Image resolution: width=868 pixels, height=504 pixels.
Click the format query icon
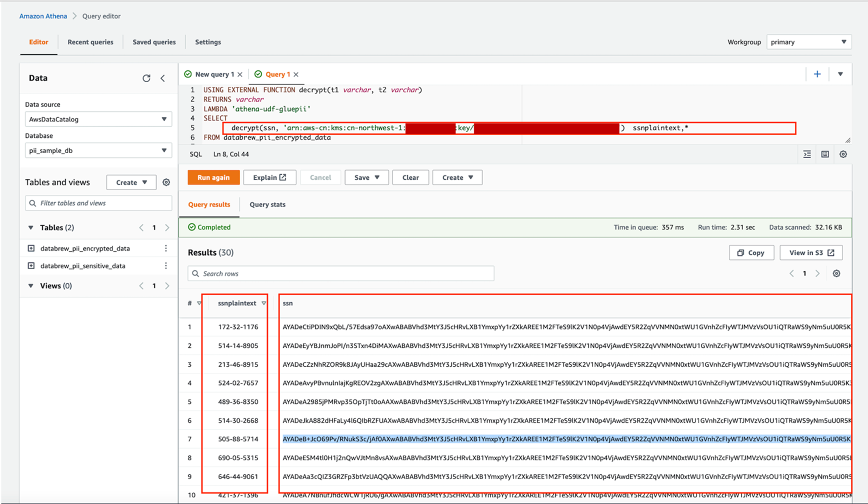[807, 154]
